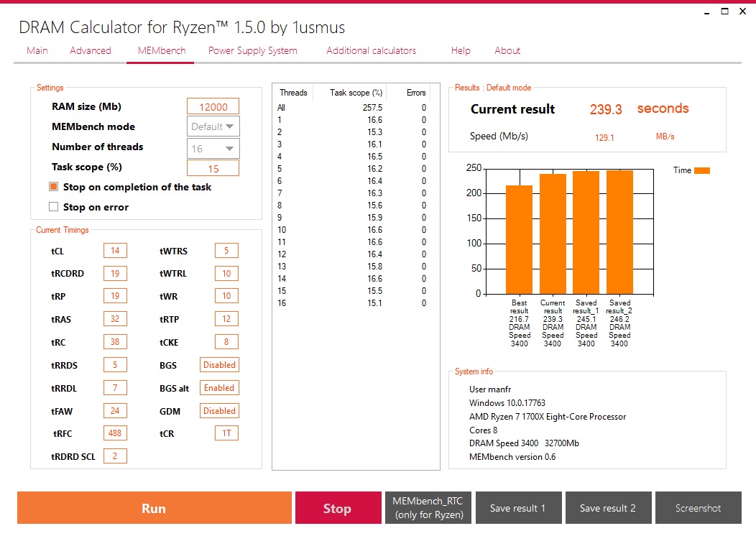The image size is (756, 554).
Task: Select the MEMbench tab
Action: (162, 50)
